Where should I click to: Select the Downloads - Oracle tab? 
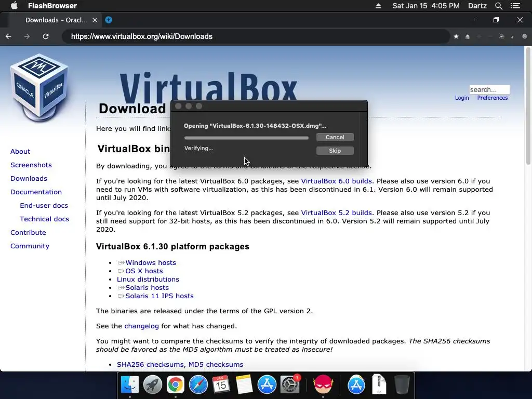[x=56, y=20]
